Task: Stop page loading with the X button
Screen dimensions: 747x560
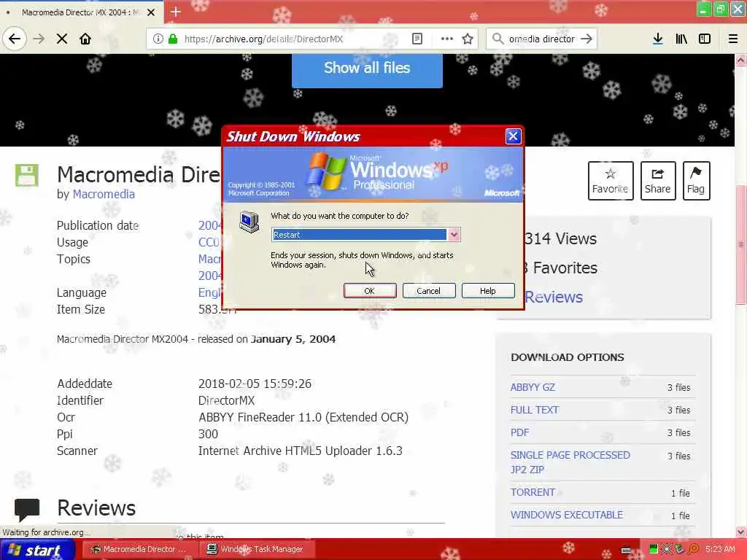Action: pyautogui.click(x=62, y=39)
